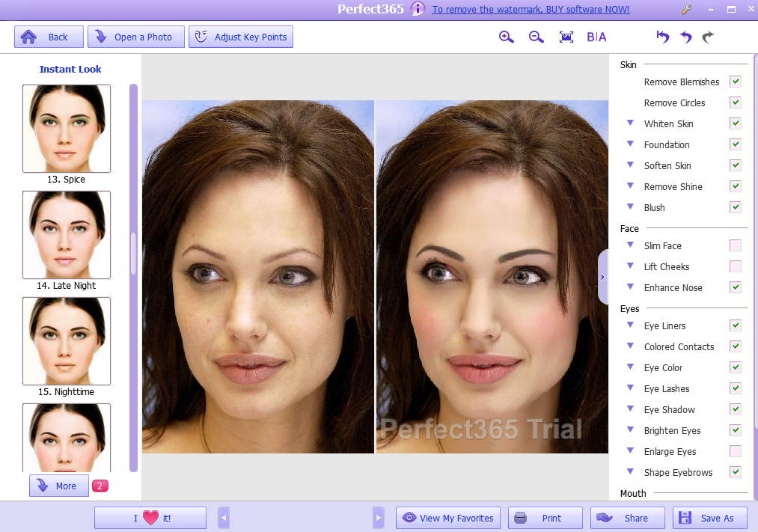758x532 pixels.
Task: Click the pink badge showing 2
Action: (x=100, y=486)
